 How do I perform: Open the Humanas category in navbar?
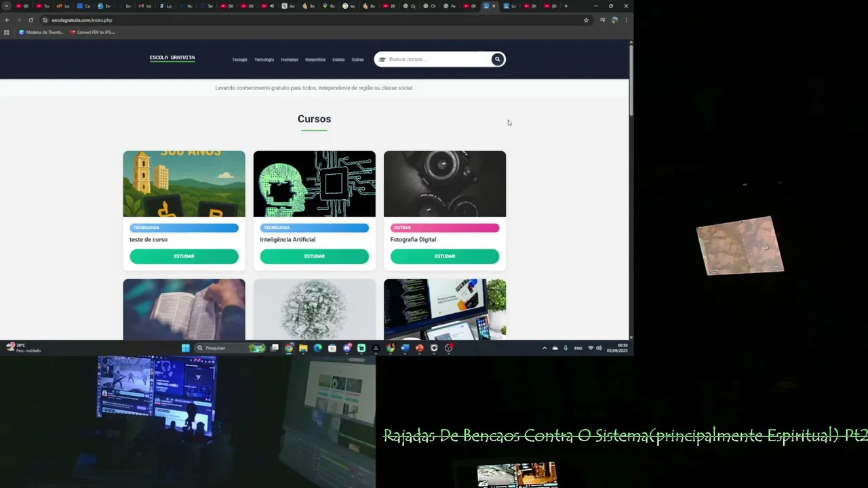290,60
